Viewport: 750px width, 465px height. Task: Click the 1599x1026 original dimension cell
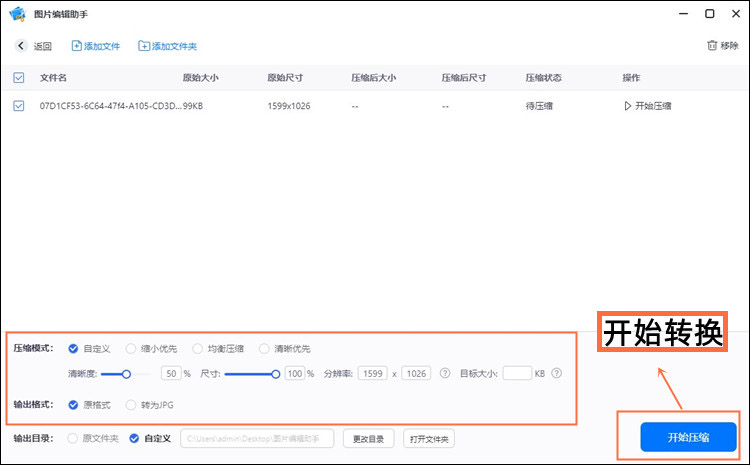click(x=289, y=106)
